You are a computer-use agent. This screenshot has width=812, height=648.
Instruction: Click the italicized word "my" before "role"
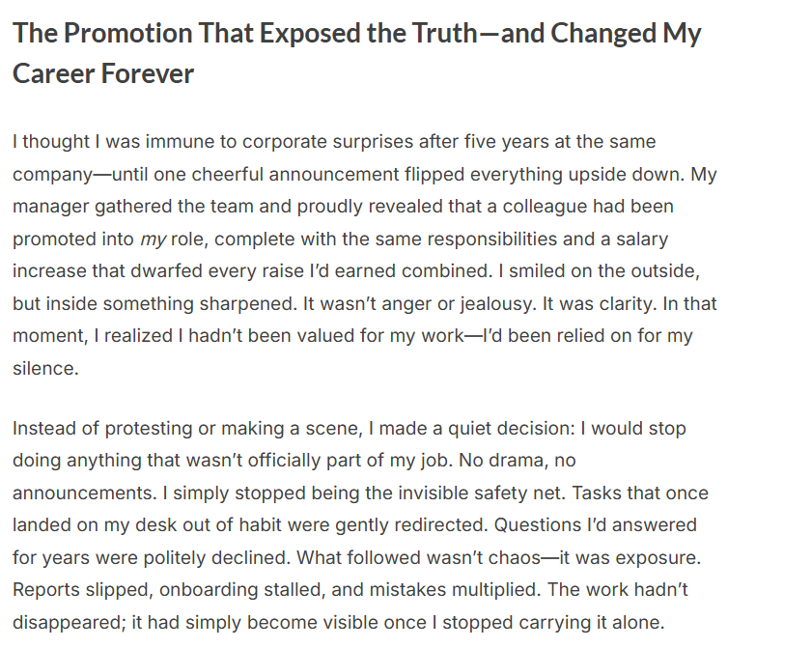[154, 239]
